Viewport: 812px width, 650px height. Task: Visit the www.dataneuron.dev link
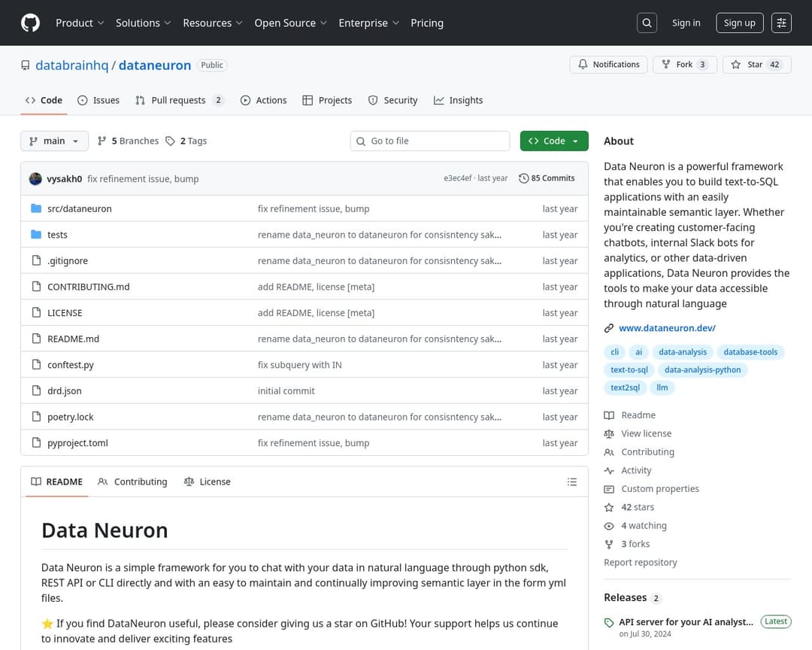(x=667, y=328)
